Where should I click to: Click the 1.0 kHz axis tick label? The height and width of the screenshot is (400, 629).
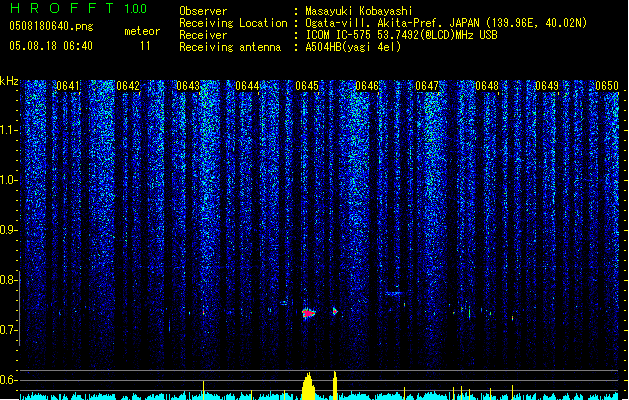tap(8, 180)
